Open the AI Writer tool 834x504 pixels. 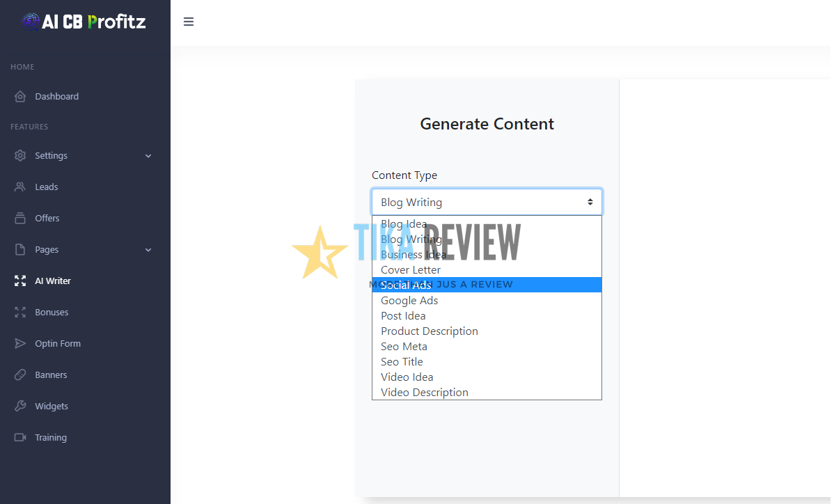(x=52, y=281)
